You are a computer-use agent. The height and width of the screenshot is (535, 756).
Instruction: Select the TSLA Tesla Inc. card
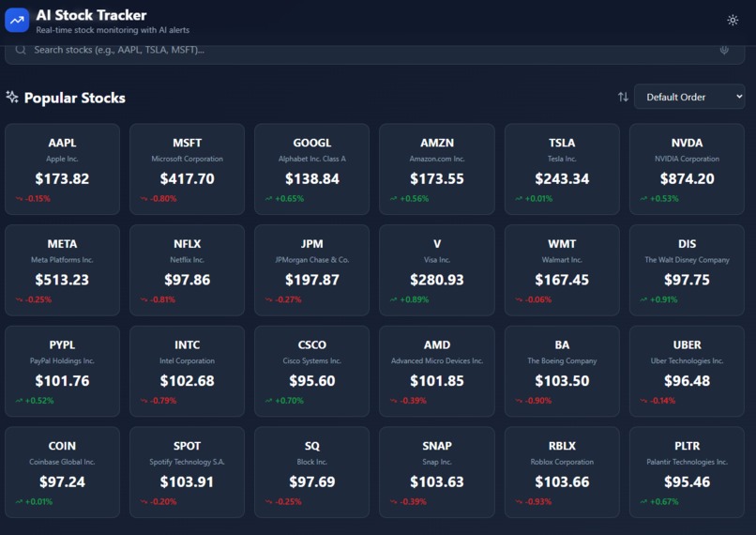[x=562, y=169]
